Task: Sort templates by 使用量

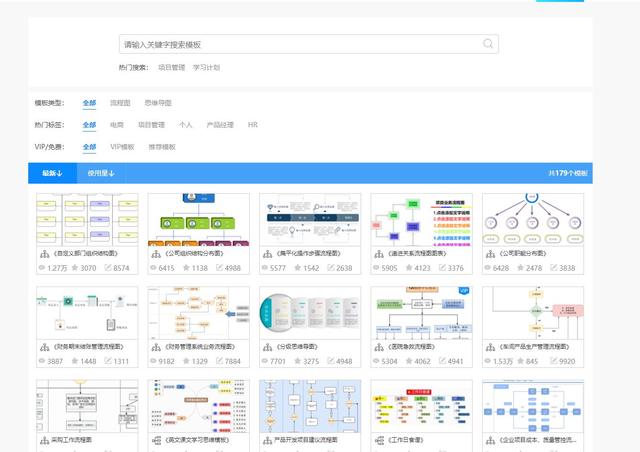Action: 101,173
